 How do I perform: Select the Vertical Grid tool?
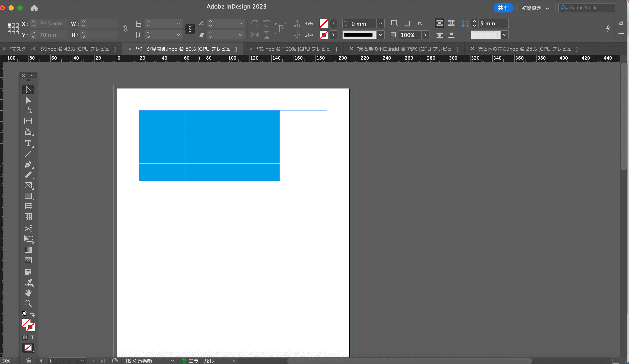pos(28,217)
